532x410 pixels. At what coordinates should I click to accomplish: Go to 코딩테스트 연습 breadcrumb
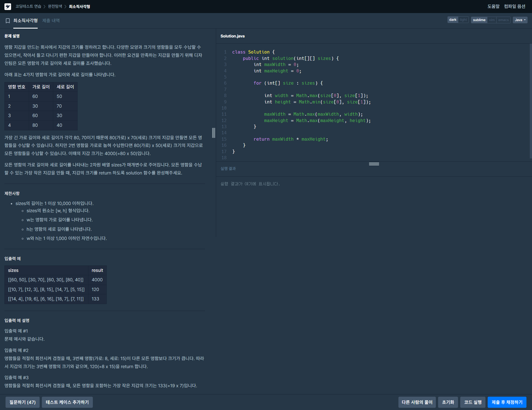(x=28, y=6)
